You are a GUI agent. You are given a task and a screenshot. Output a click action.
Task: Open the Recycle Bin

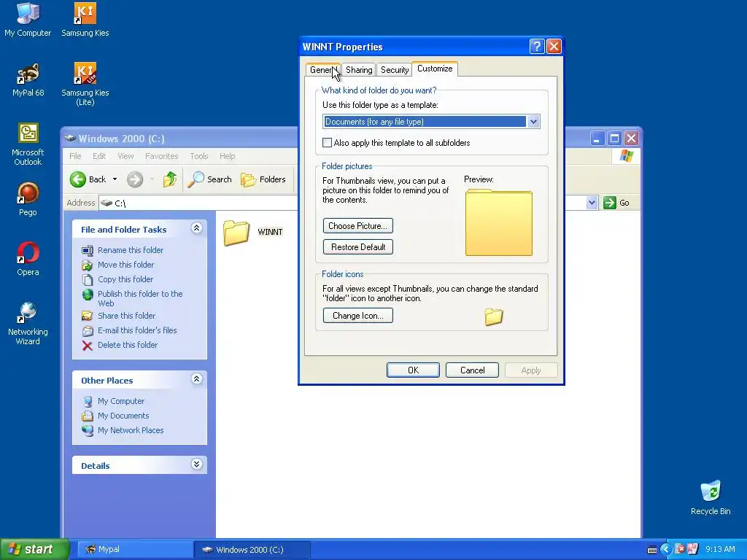click(x=711, y=498)
